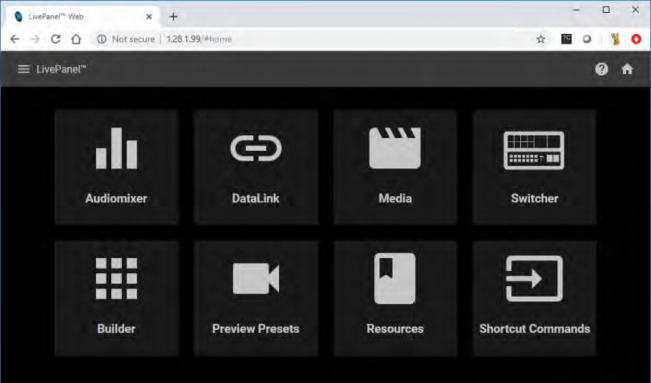
Task: Open the Audiomixer tile
Action: coord(117,167)
